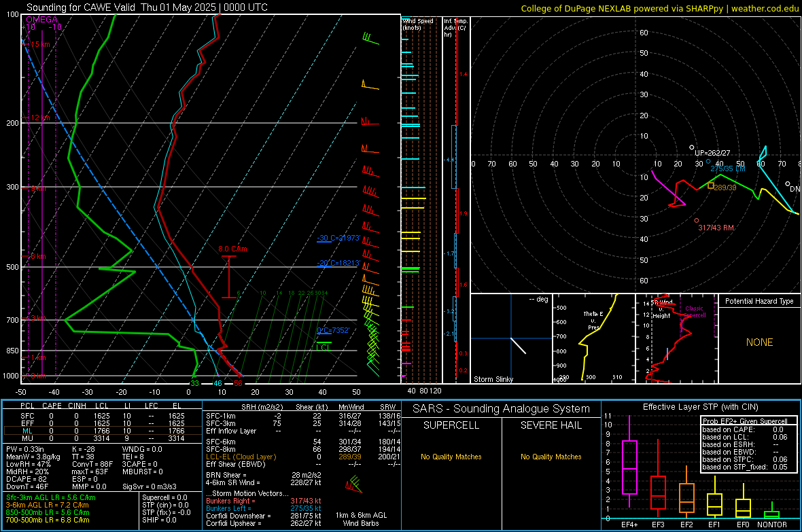The image size is (802, 532).
Task: Click the weather.cod.edu NEXLAB credit text
Action: point(660,8)
